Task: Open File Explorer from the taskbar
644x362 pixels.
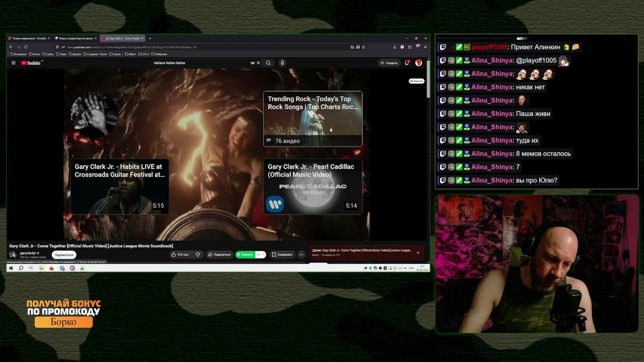Action: pyautogui.click(x=41, y=268)
